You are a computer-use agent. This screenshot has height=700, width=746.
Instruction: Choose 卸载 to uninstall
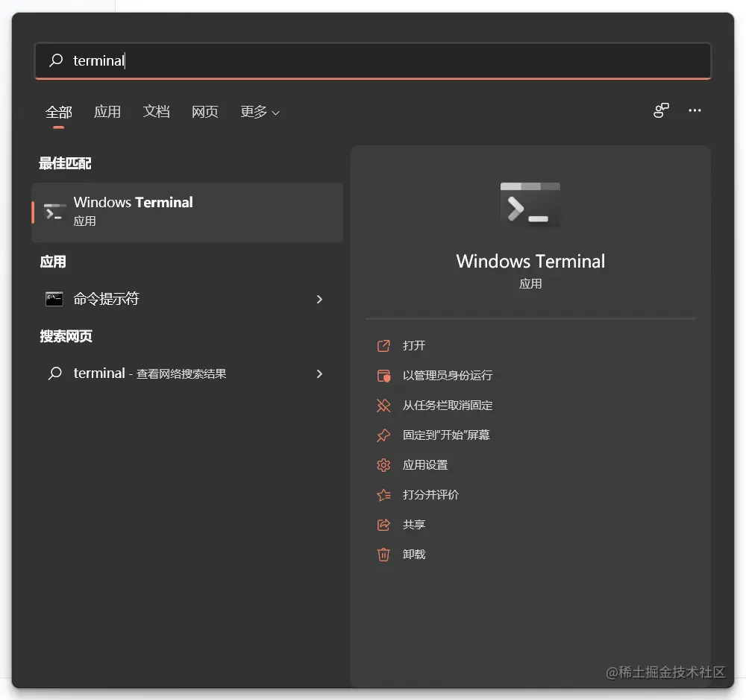pos(414,555)
